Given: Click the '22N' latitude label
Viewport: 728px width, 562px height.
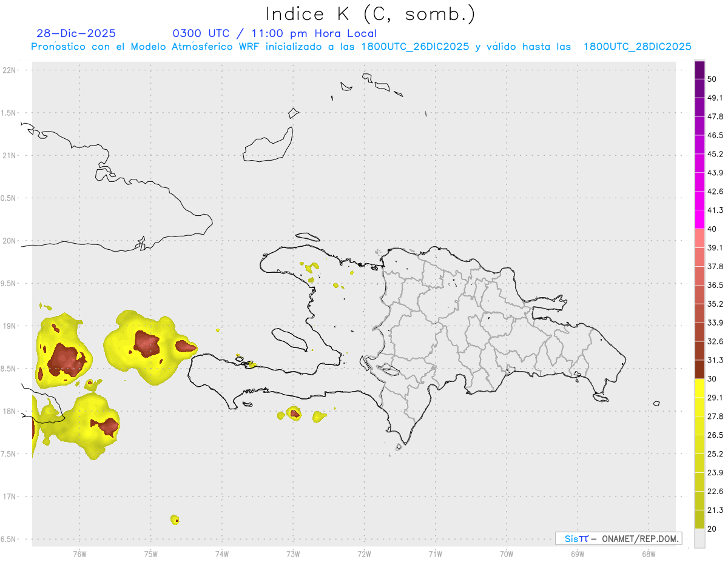Looking at the screenshot, I should 9,70.
